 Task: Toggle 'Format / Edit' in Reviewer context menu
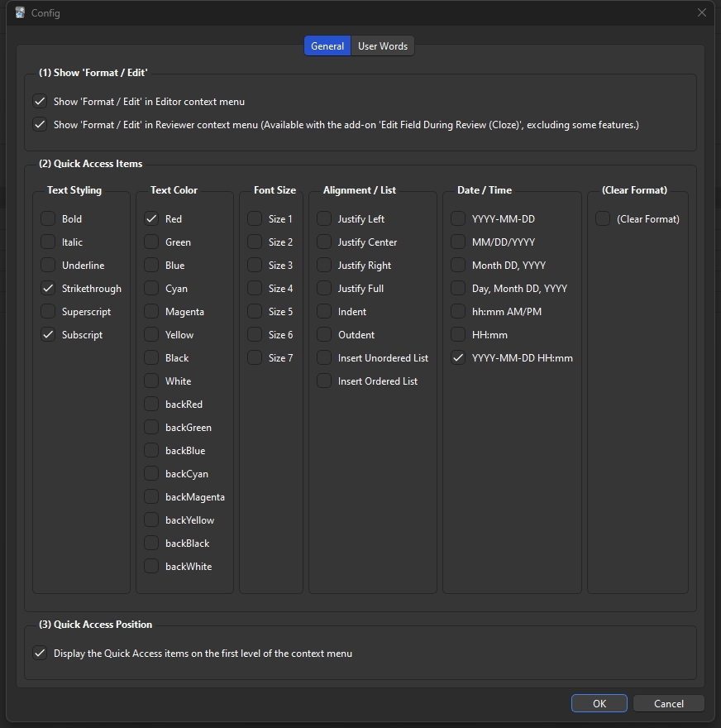[x=41, y=125]
